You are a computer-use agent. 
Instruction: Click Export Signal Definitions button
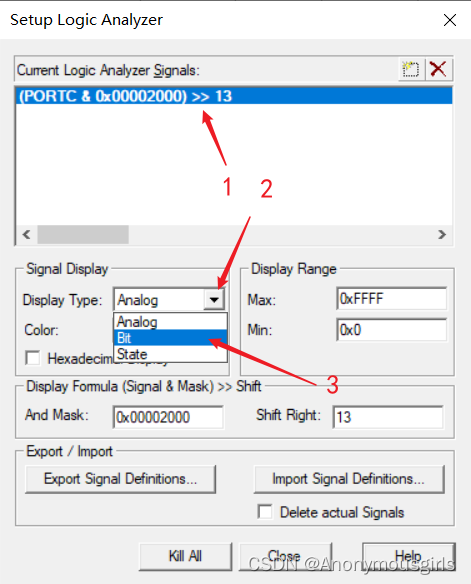(120, 479)
